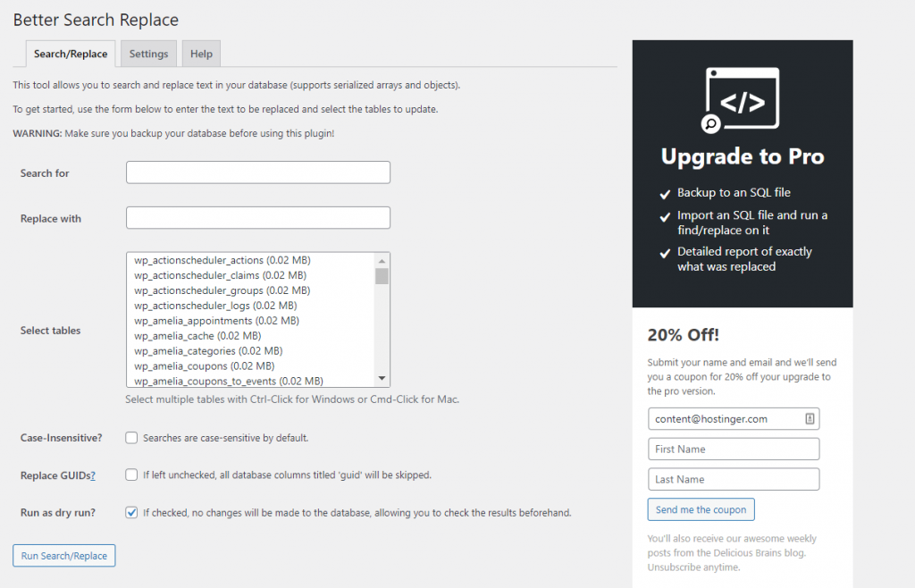Click the Send me the coupon button
The height and width of the screenshot is (588, 915).
[x=701, y=508]
